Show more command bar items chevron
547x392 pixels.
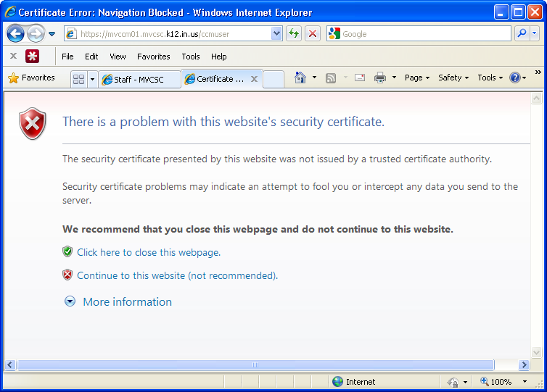tap(538, 72)
